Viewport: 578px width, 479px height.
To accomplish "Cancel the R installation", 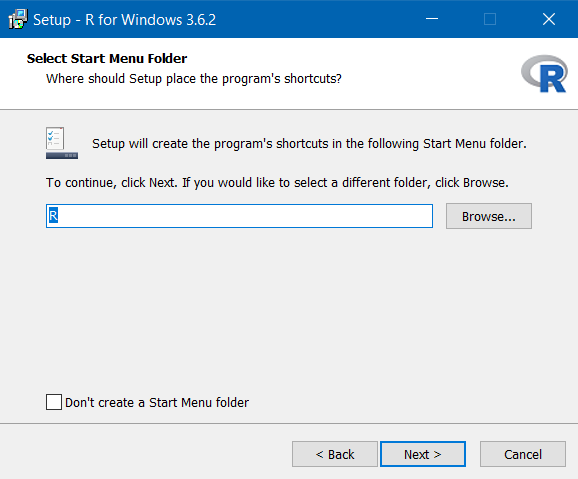I will pos(523,454).
